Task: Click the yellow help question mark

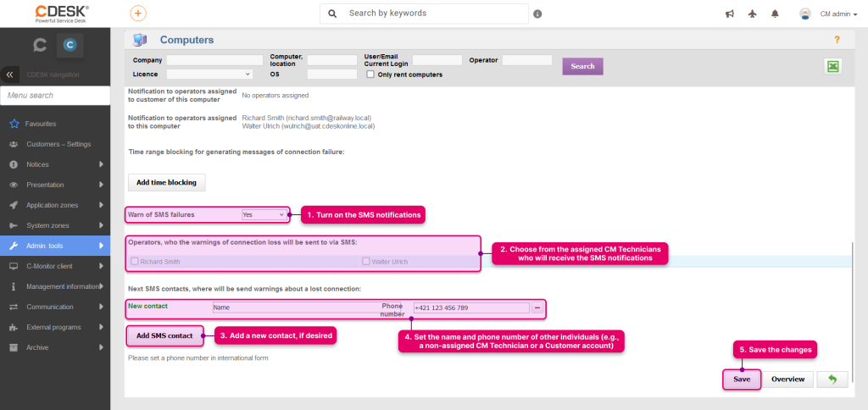Action: click(x=837, y=40)
